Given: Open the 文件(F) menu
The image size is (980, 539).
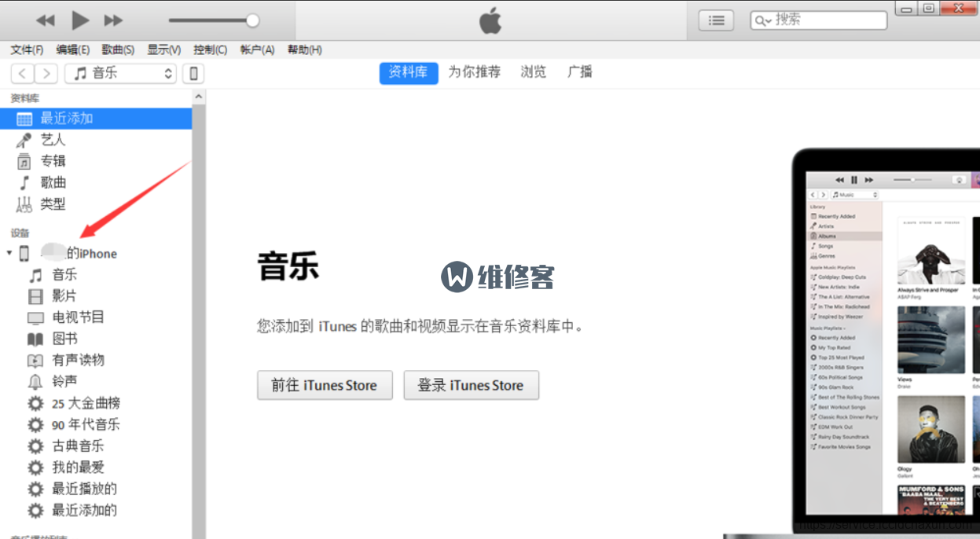Looking at the screenshot, I should (x=27, y=49).
